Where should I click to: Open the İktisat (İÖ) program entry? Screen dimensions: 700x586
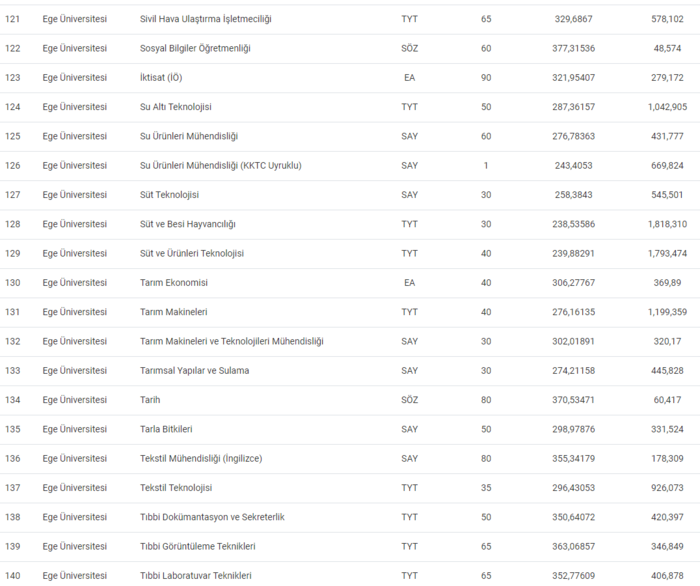[x=161, y=77]
